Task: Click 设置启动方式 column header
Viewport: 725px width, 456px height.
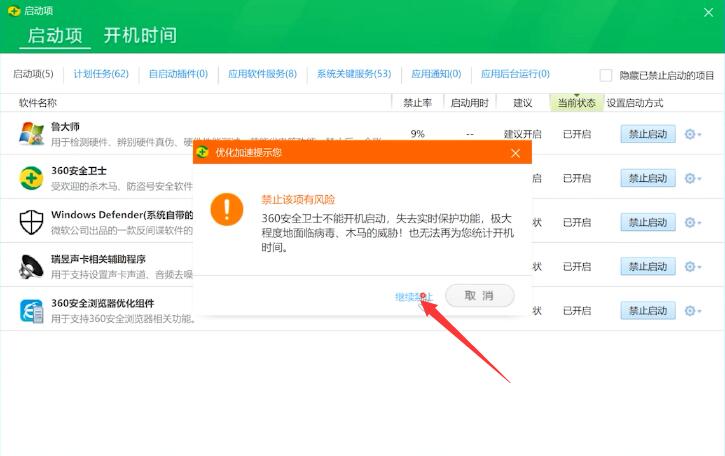Action: click(635, 103)
